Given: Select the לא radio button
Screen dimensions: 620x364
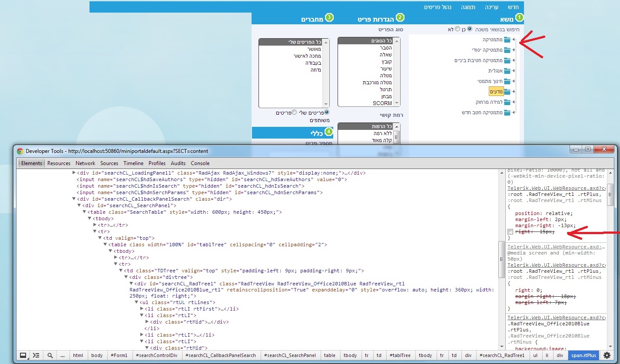Looking at the screenshot, I should pos(457,29).
